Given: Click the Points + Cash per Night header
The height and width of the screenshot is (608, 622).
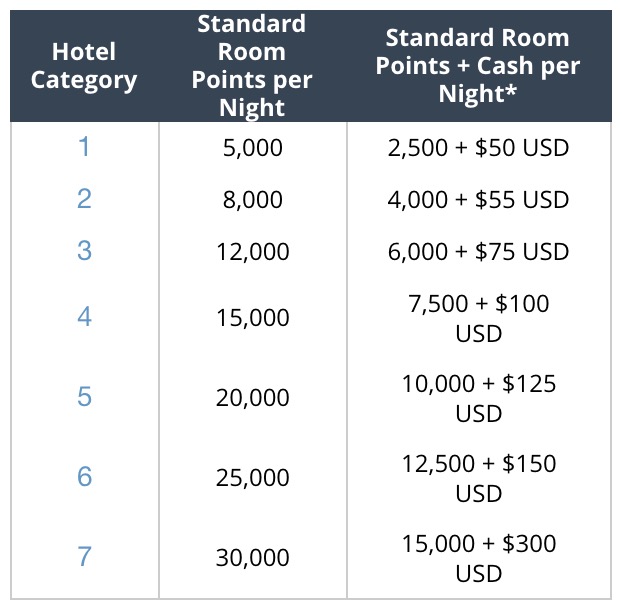Looking at the screenshot, I should click(x=478, y=66).
